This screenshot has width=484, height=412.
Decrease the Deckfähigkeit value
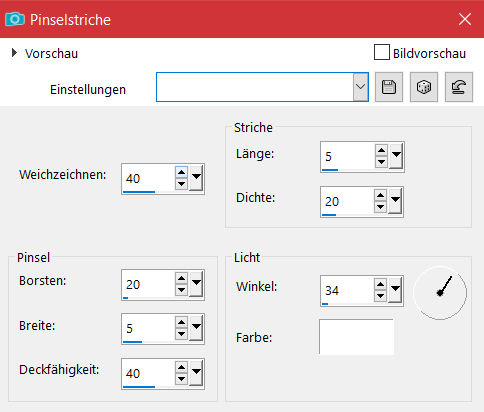[181, 379]
